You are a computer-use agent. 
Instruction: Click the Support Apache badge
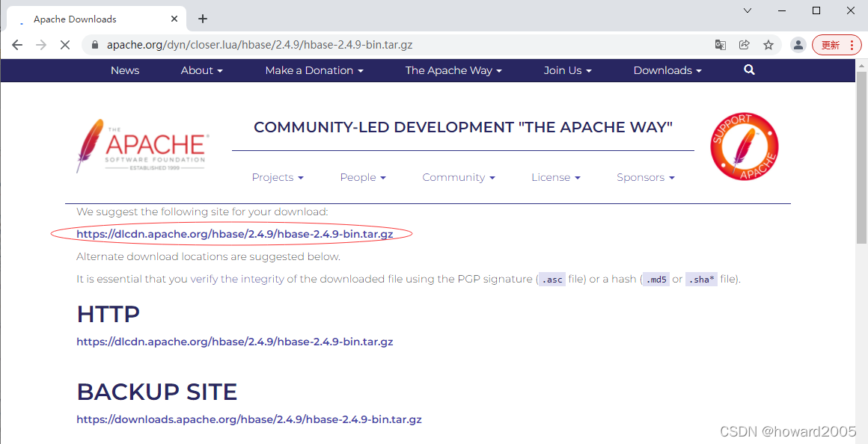(744, 146)
